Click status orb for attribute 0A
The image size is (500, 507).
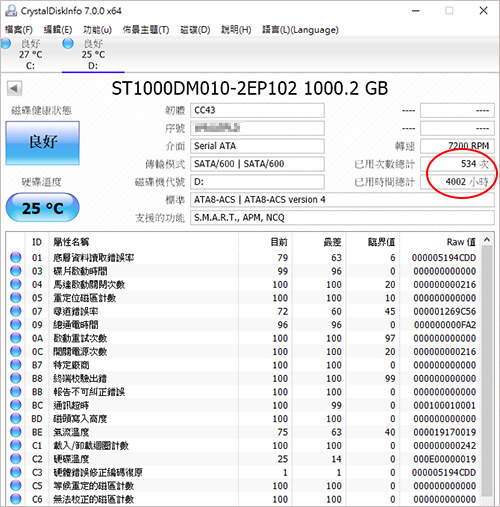click(15, 338)
